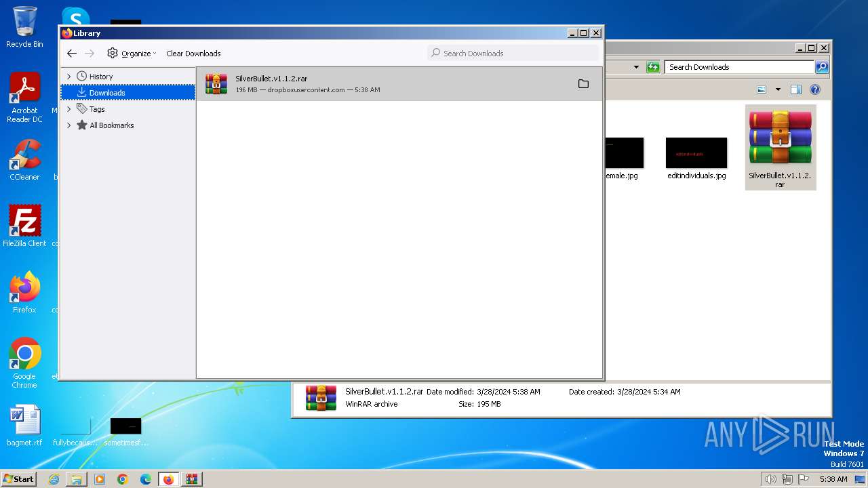Screen dimensions: 868x488
Task: Open the volume speaker tray icon
Action: coord(770,479)
